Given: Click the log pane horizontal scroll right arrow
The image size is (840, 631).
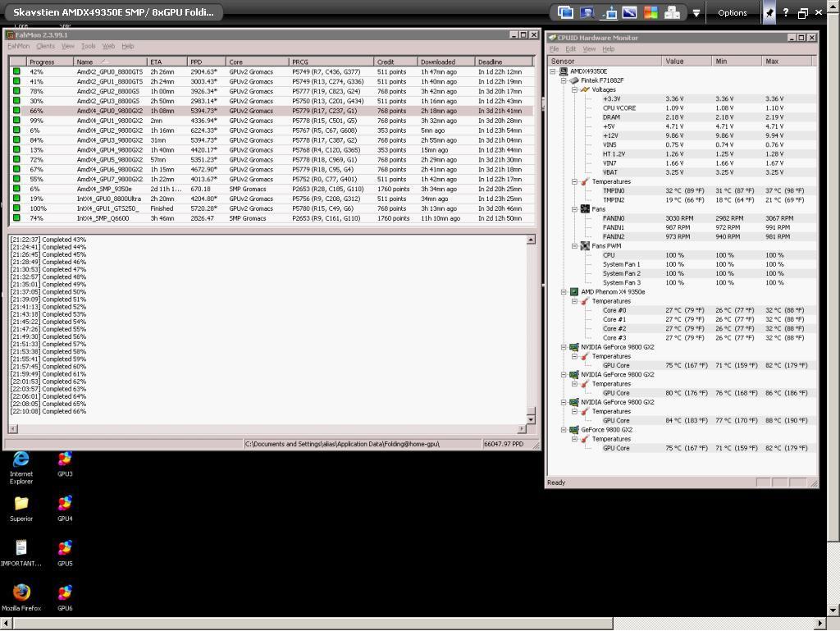Looking at the screenshot, I should pos(522,428).
